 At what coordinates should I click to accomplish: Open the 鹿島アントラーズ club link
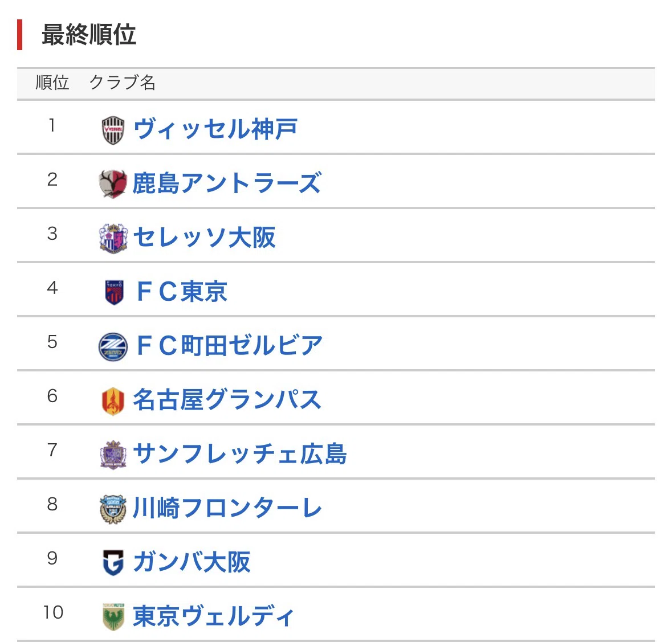click(x=227, y=183)
